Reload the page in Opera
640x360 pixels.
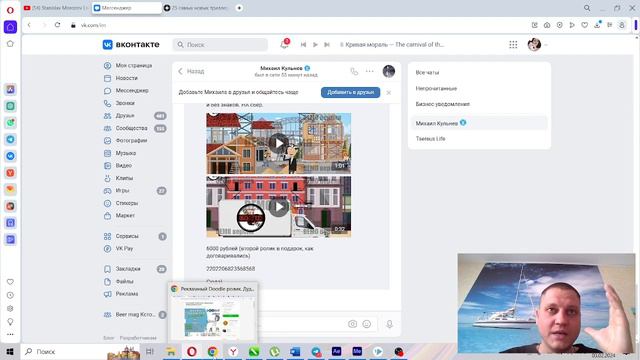click(58, 25)
